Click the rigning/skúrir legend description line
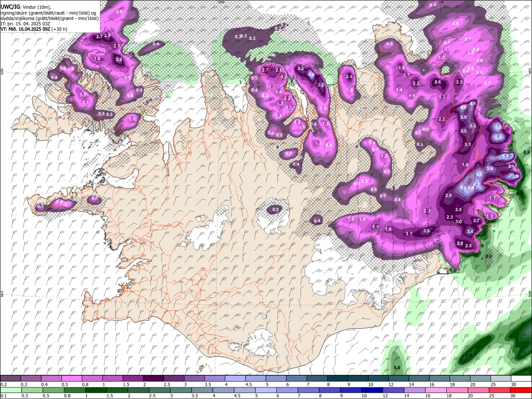The width and height of the screenshot is (532, 399). (x=48, y=12)
